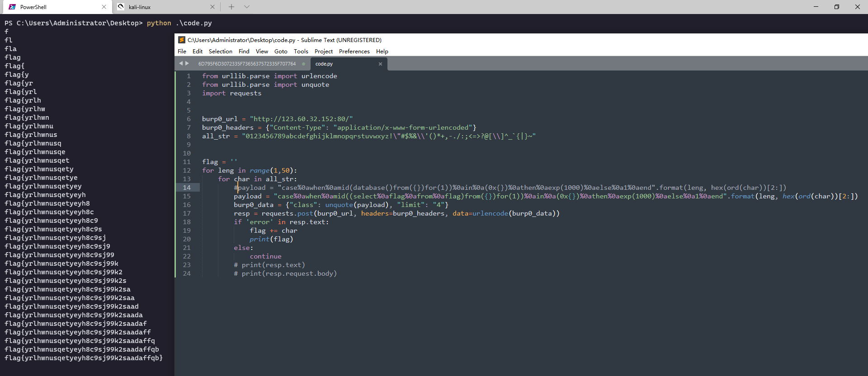Viewport: 868px width, 376px height.
Task: Open the Edit menu in Sublime Text
Action: pyautogui.click(x=198, y=51)
